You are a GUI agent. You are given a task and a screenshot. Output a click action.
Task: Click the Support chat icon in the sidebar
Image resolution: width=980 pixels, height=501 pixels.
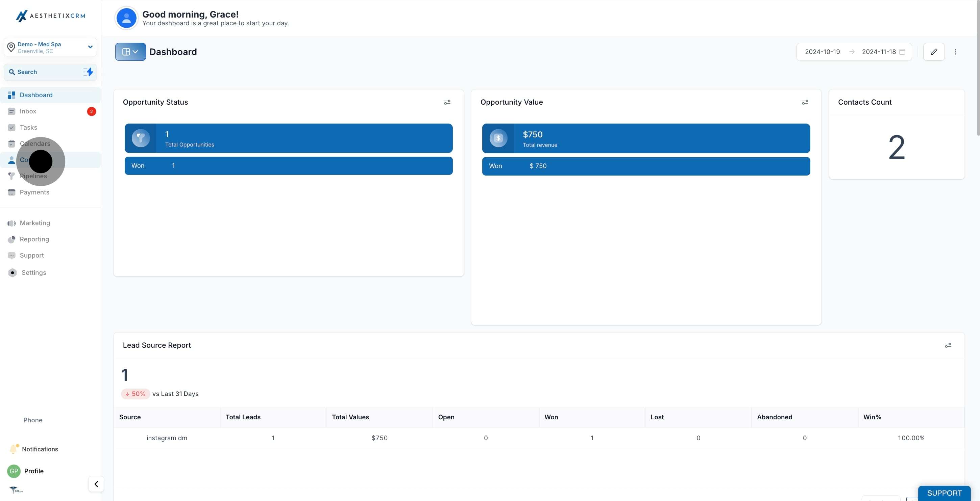click(11, 256)
